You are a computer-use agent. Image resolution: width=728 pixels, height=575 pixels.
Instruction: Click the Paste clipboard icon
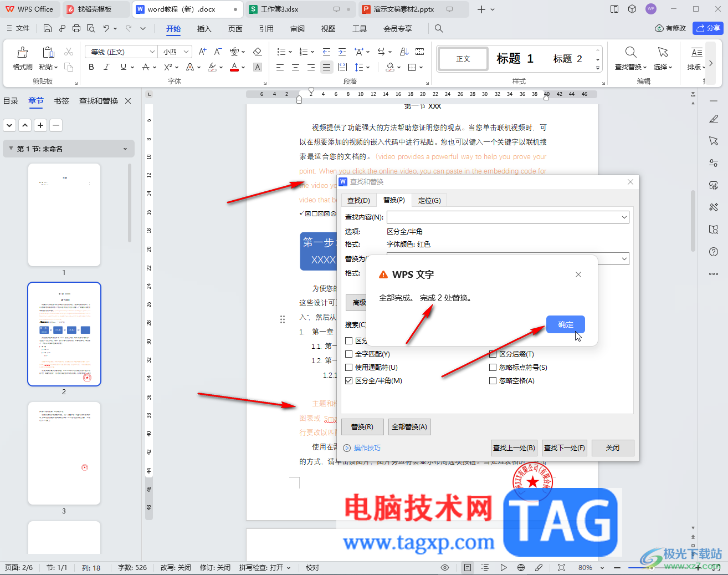tap(48, 52)
